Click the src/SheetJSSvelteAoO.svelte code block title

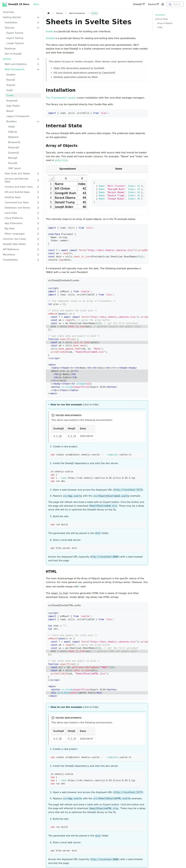63,280
